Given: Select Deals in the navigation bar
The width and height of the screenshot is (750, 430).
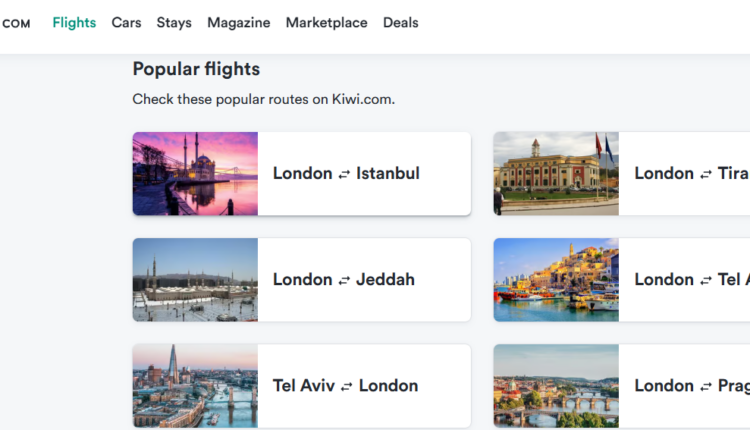Looking at the screenshot, I should pos(400,22).
